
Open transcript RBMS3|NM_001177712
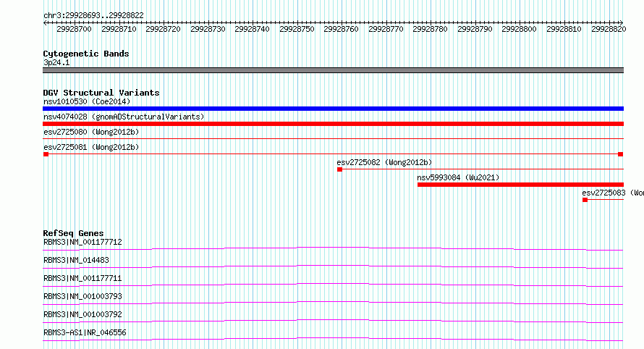point(82,242)
